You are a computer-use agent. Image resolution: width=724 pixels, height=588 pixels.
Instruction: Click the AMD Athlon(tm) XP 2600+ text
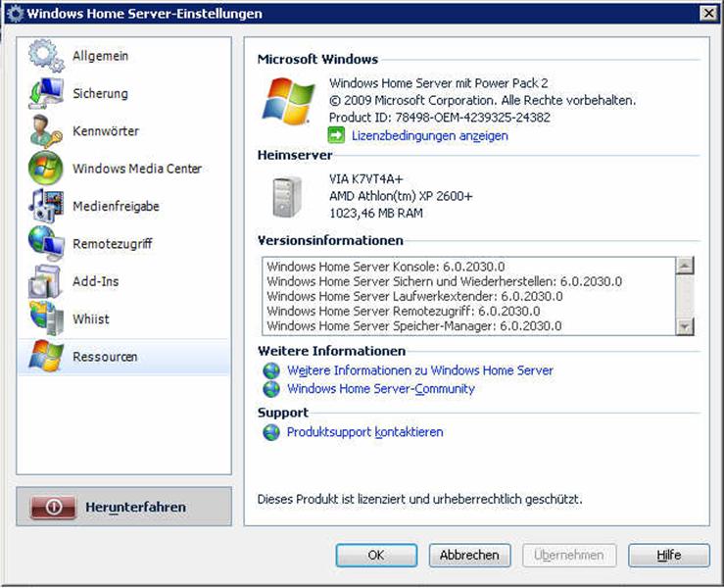pyautogui.click(x=401, y=196)
